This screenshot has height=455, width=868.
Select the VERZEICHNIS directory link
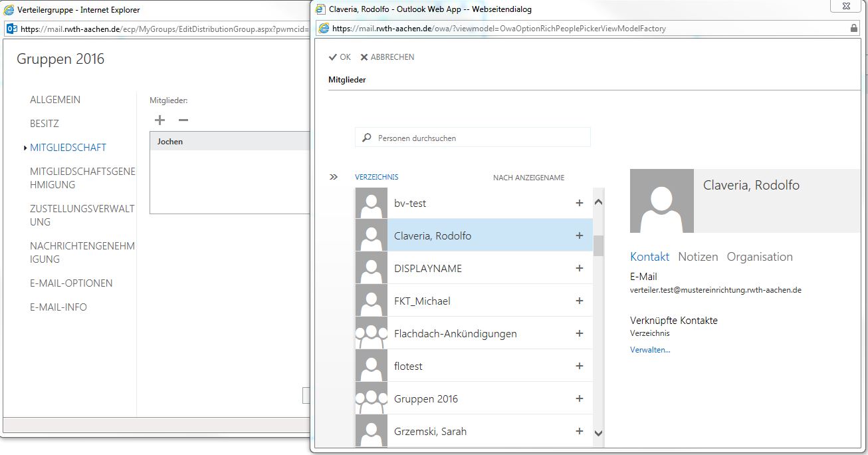tap(377, 177)
